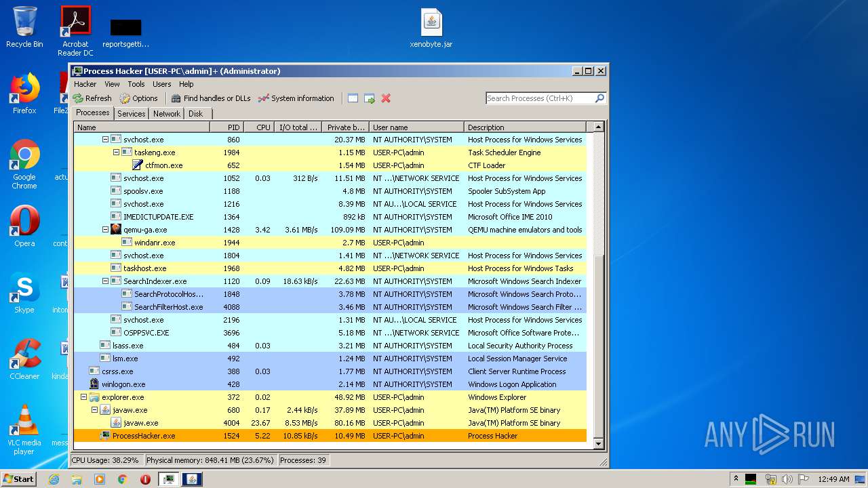
Task: Click the process list scroll down arrow
Action: click(598, 444)
